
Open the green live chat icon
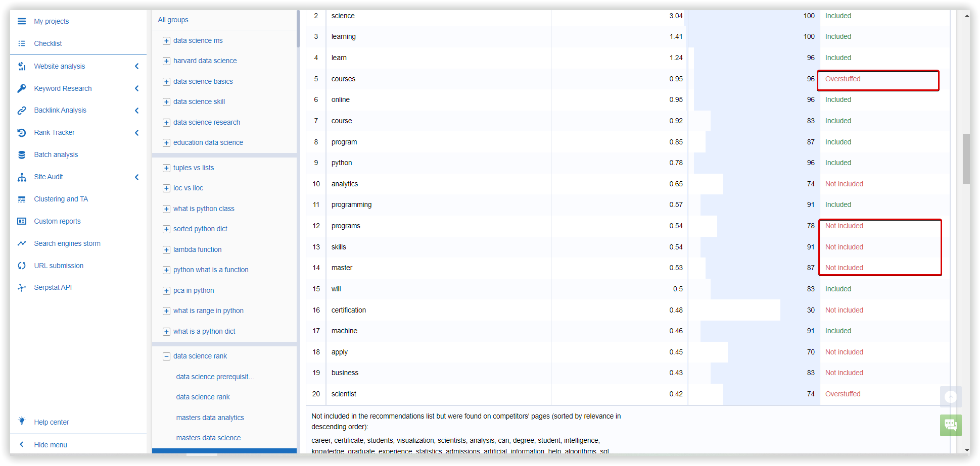point(950,425)
